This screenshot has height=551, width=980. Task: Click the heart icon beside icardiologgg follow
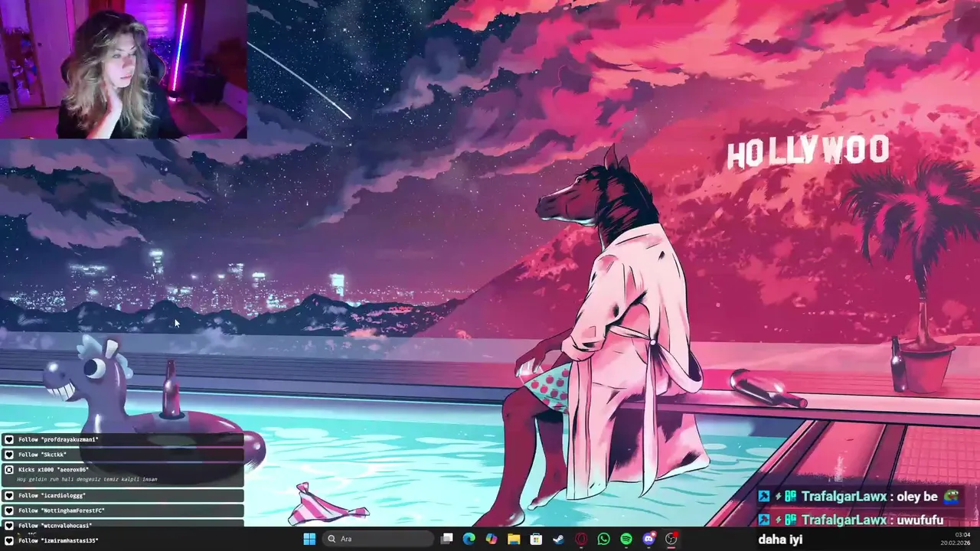pyautogui.click(x=9, y=496)
